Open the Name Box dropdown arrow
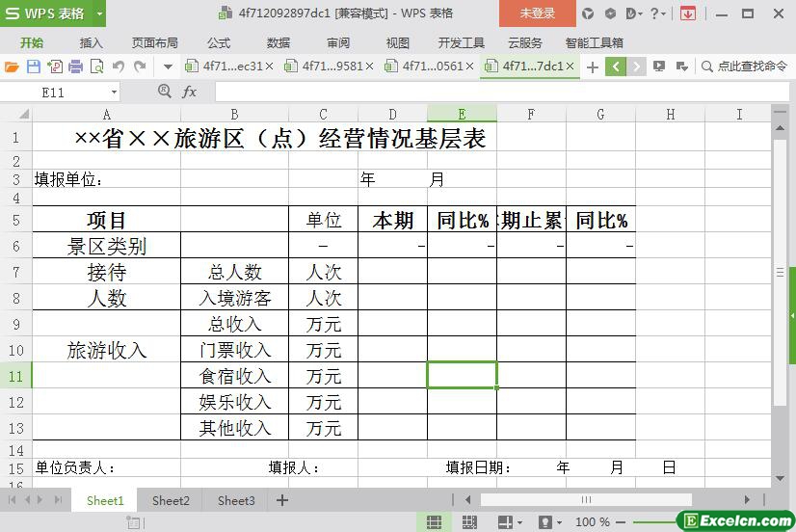Image resolution: width=796 pixels, height=532 pixels. [115, 93]
